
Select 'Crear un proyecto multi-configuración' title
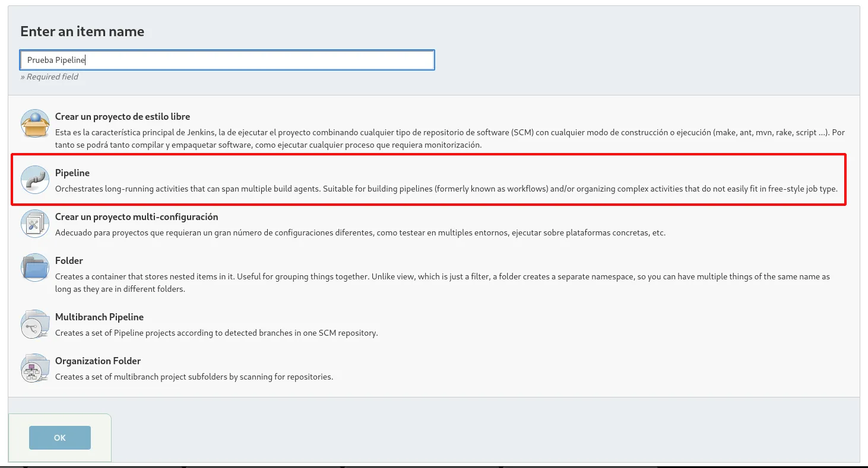point(137,217)
